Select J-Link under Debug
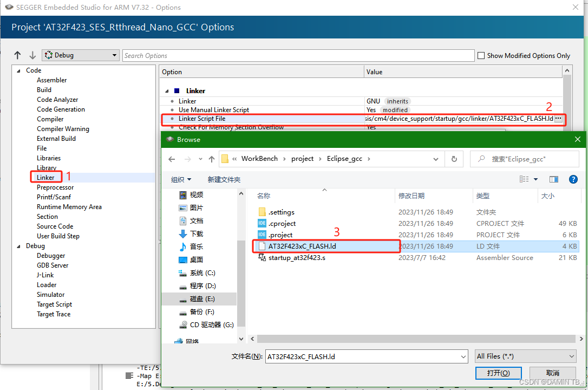 click(x=45, y=275)
